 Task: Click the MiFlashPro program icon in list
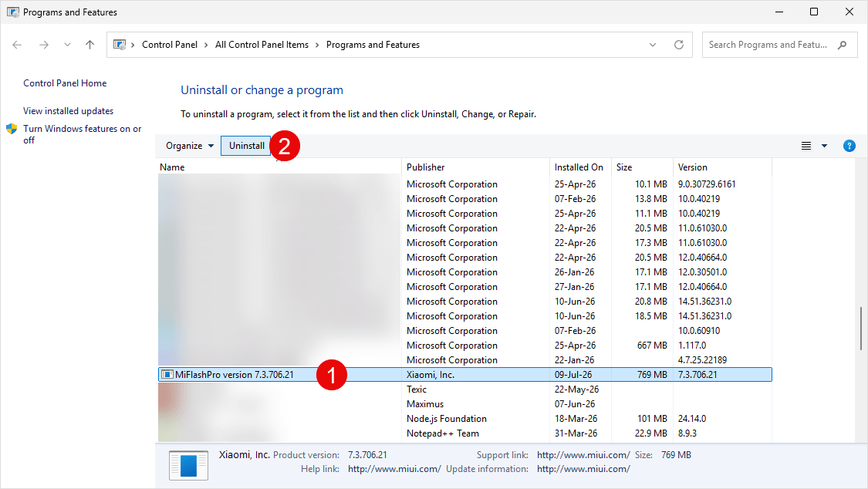coord(167,375)
